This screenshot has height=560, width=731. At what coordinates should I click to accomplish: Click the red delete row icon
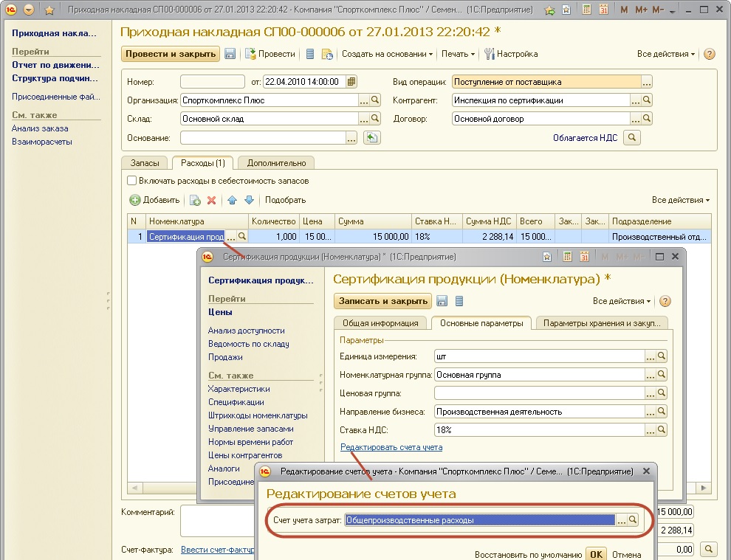click(211, 200)
